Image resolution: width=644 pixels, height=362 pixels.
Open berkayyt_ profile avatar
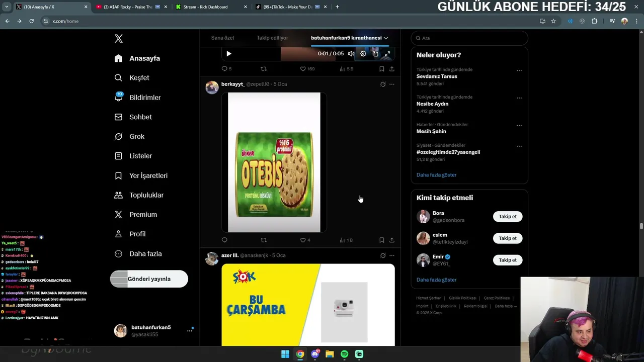[x=212, y=87]
